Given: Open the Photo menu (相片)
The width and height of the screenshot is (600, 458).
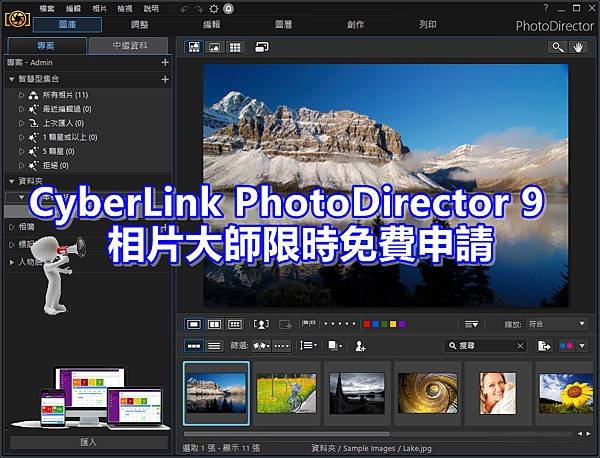Looking at the screenshot, I should click(99, 8).
